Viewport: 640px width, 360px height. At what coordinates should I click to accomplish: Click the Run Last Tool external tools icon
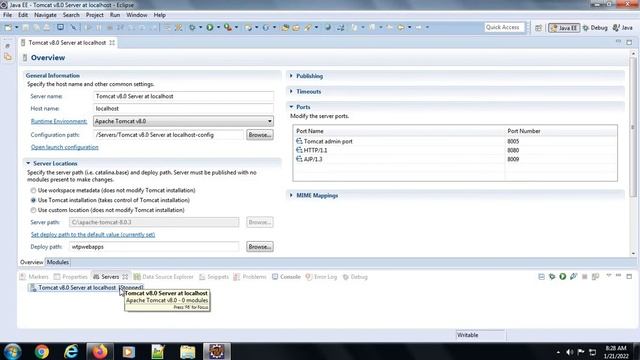pyautogui.click(x=228, y=27)
